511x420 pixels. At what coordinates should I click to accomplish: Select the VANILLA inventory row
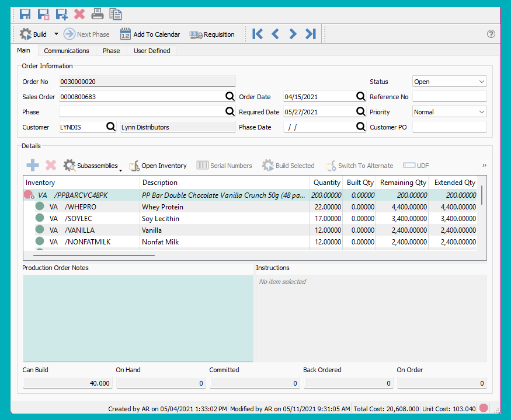250,230
